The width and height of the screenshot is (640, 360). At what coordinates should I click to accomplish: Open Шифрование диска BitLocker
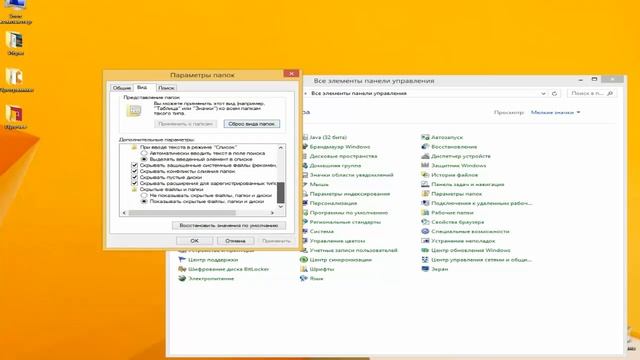coord(223,269)
